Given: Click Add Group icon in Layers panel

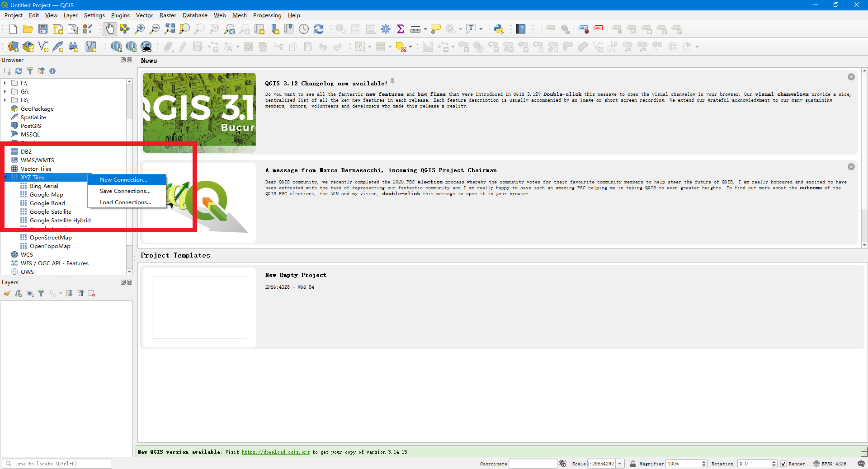Looking at the screenshot, I should coord(19,294).
